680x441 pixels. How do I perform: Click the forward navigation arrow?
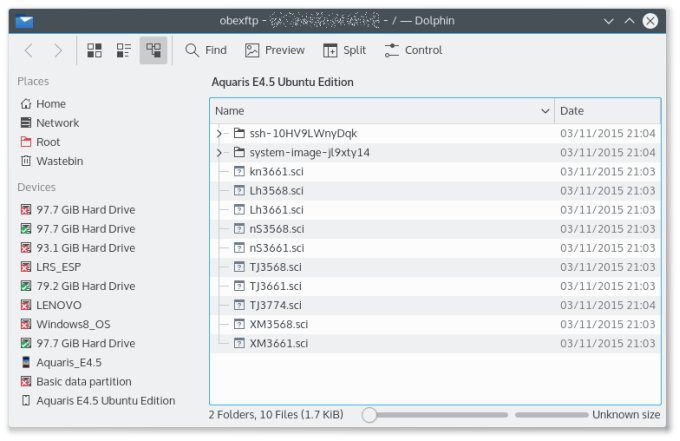pyautogui.click(x=58, y=50)
